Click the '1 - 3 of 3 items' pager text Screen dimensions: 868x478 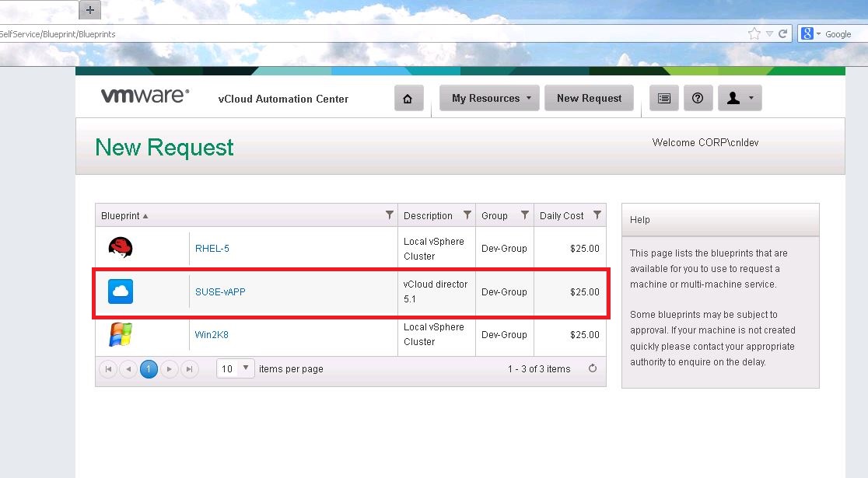tap(539, 369)
